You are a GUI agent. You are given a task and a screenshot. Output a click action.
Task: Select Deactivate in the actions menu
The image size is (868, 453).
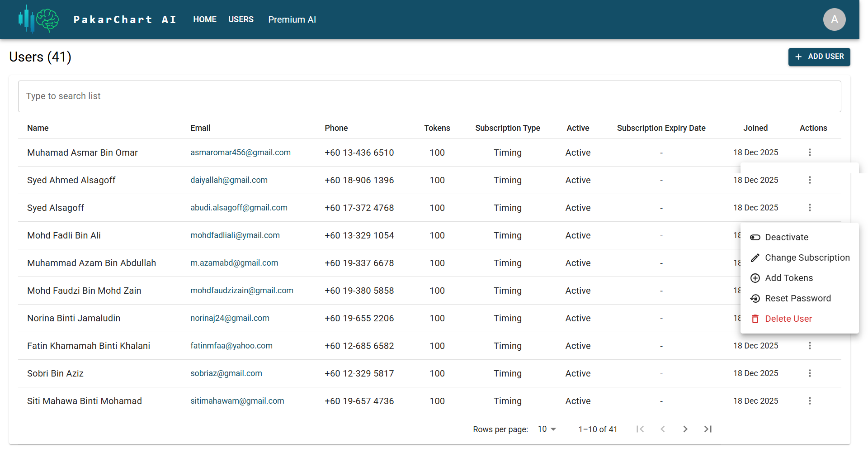pos(786,237)
